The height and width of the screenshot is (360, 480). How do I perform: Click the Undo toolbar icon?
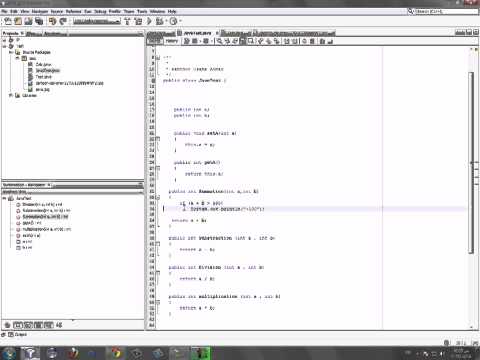point(52,21)
